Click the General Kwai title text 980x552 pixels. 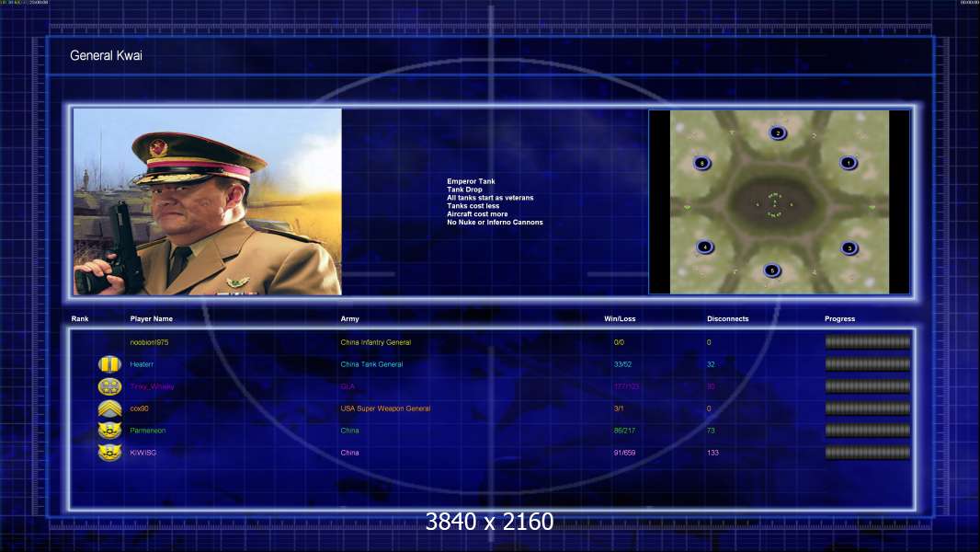point(107,55)
